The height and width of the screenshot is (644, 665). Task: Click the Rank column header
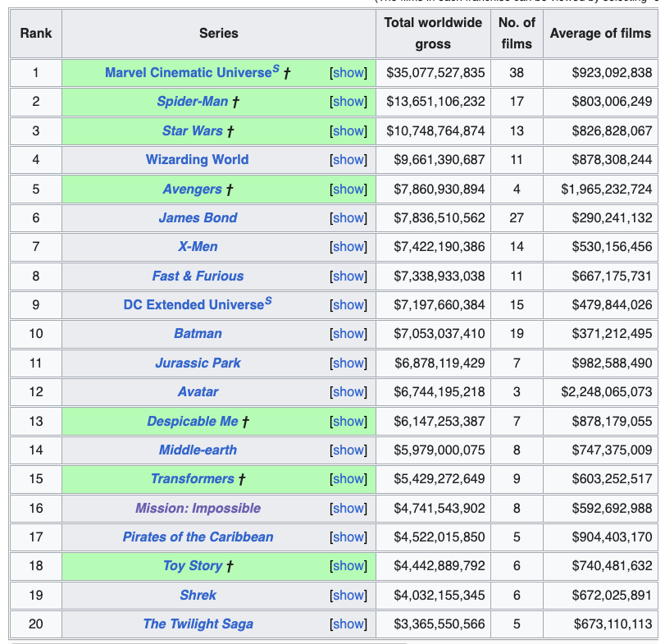click(36, 33)
